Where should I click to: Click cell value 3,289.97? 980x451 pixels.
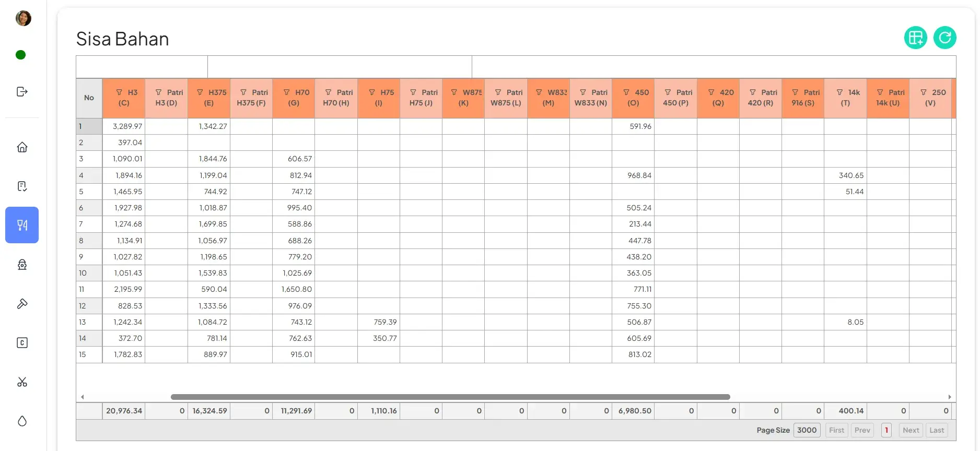click(124, 126)
